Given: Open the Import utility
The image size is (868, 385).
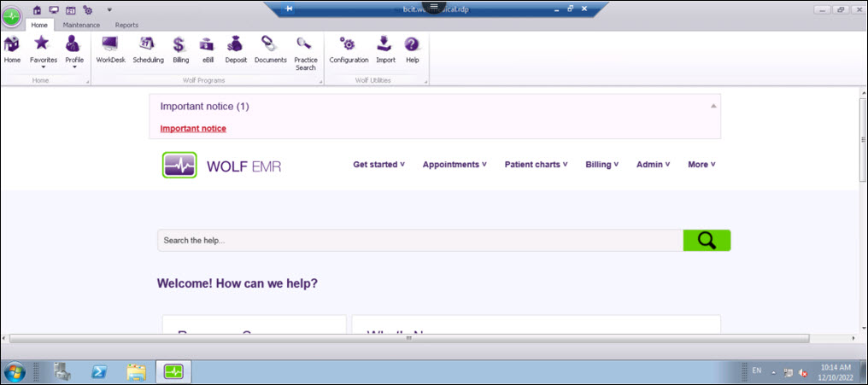Looking at the screenshot, I should click(x=386, y=50).
